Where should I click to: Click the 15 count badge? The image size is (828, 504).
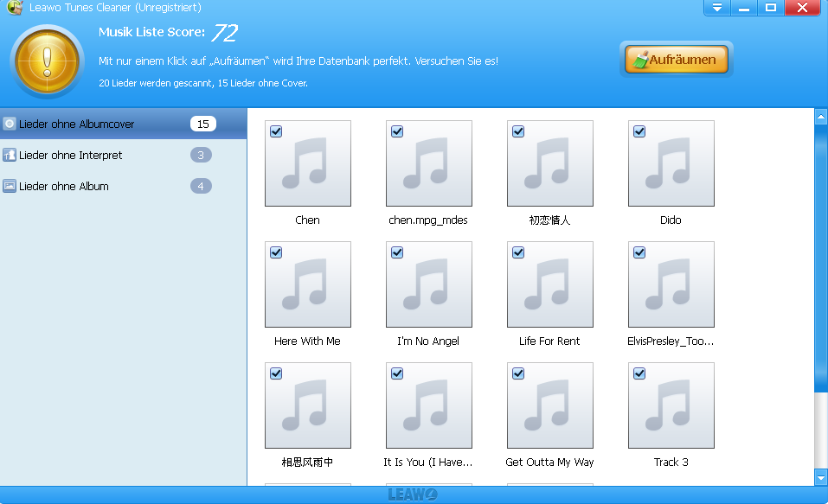[203, 124]
